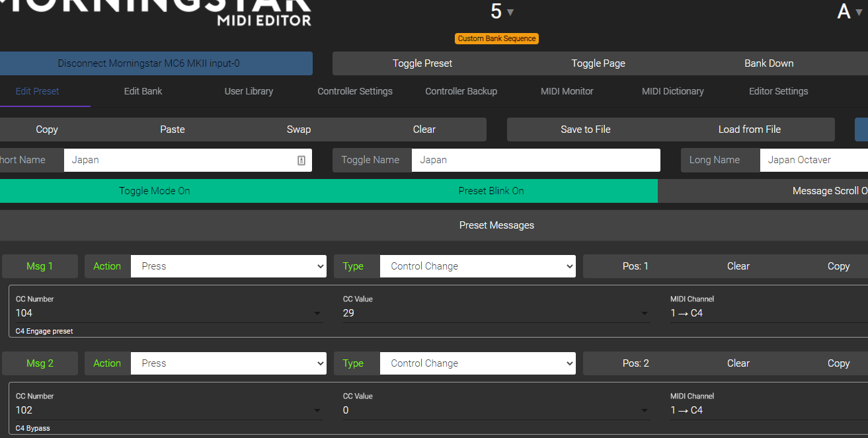Click the C4 Bypass description

[x=33, y=428]
